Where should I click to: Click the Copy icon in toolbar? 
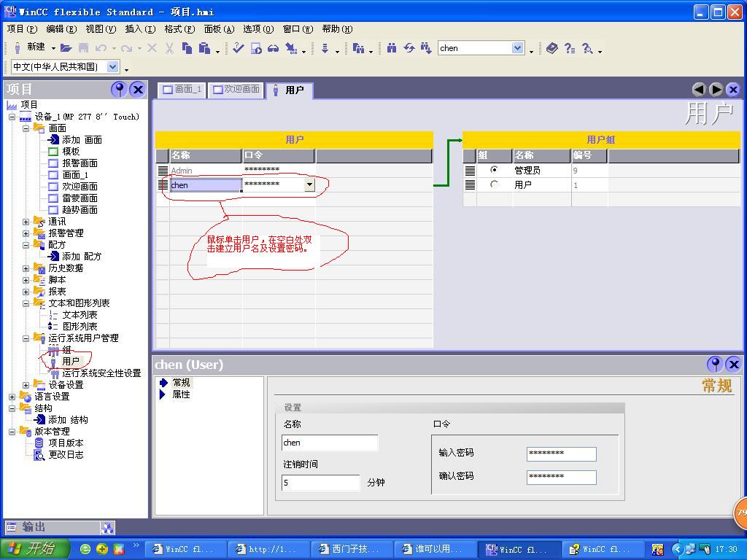(x=187, y=47)
